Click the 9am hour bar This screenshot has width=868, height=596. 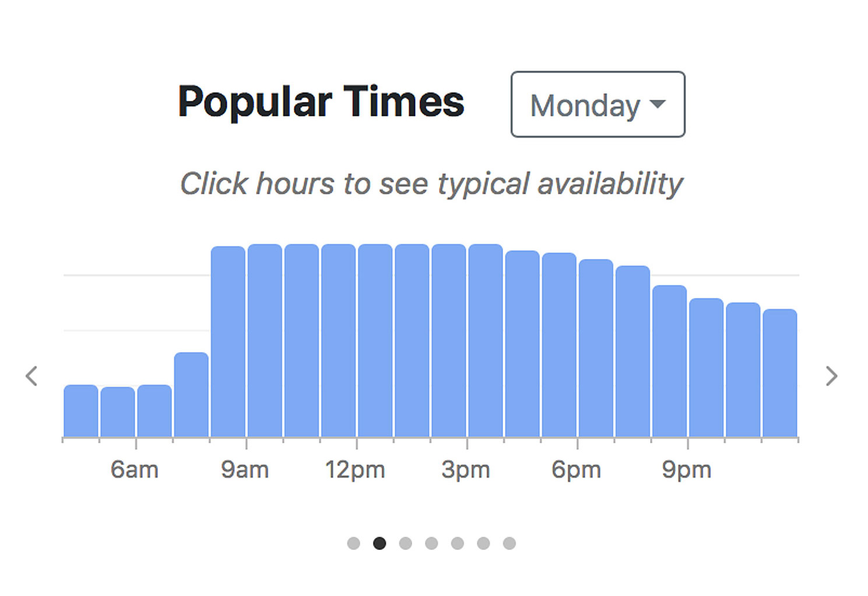point(265,341)
